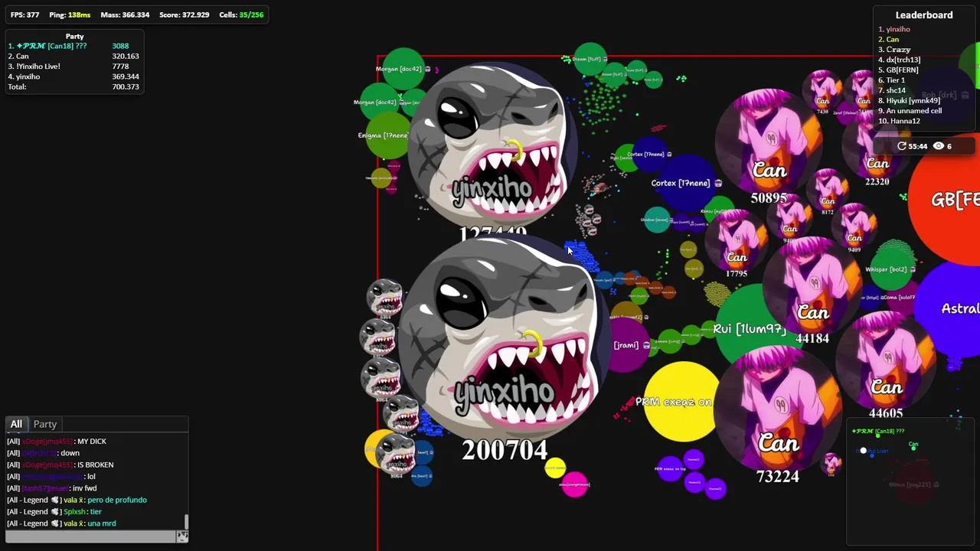Image resolution: width=980 pixels, height=551 pixels.
Task: Switch to the All chat tab
Action: click(16, 424)
